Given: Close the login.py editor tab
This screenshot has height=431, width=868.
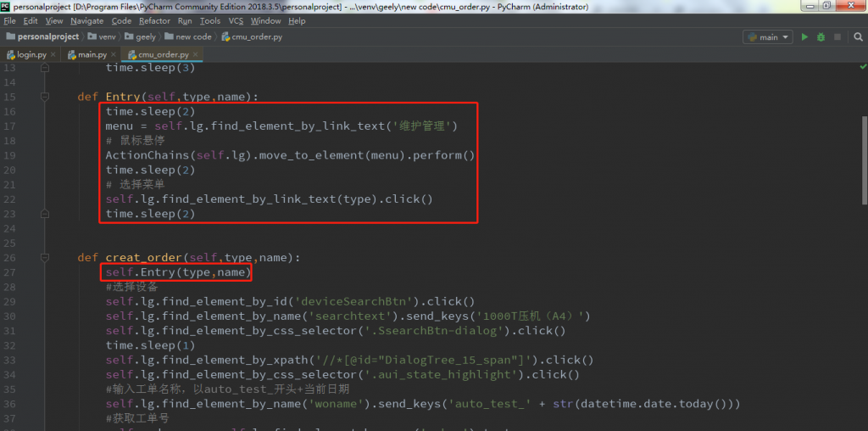Looking at the screenshot, I should click(x=53, y=55).
